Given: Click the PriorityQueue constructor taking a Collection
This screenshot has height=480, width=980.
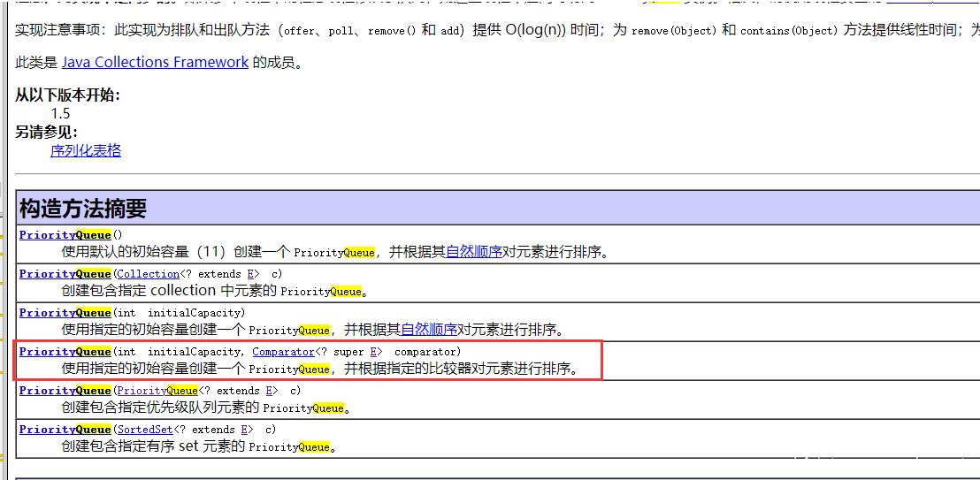Looking at the screenshot, I should tap(65, 274).
